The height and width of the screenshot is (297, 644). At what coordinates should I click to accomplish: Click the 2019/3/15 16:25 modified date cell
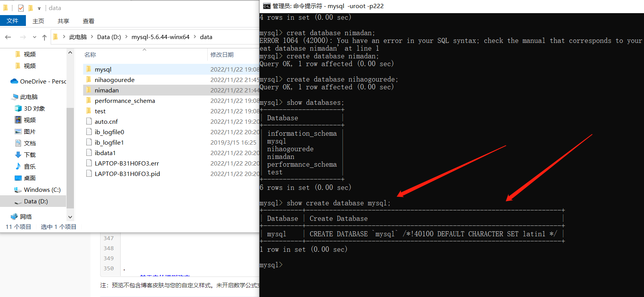pyautogui.click(x=233, y=142)
